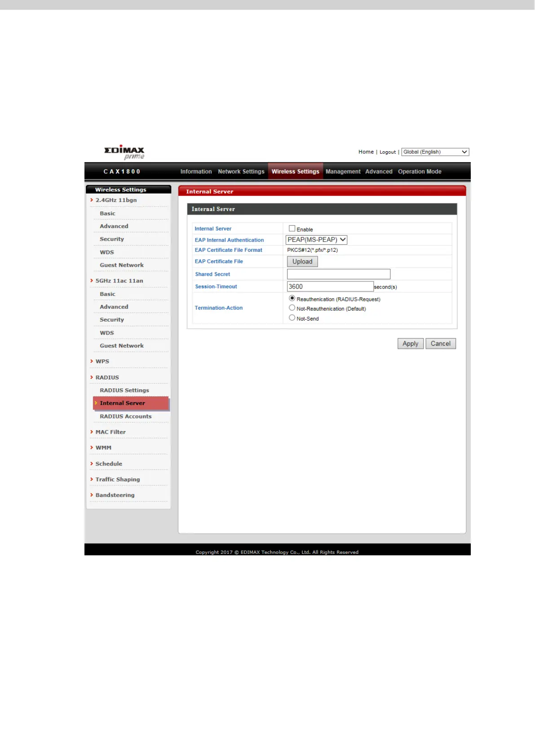Expand the Bandsteering section

[115, 495]
